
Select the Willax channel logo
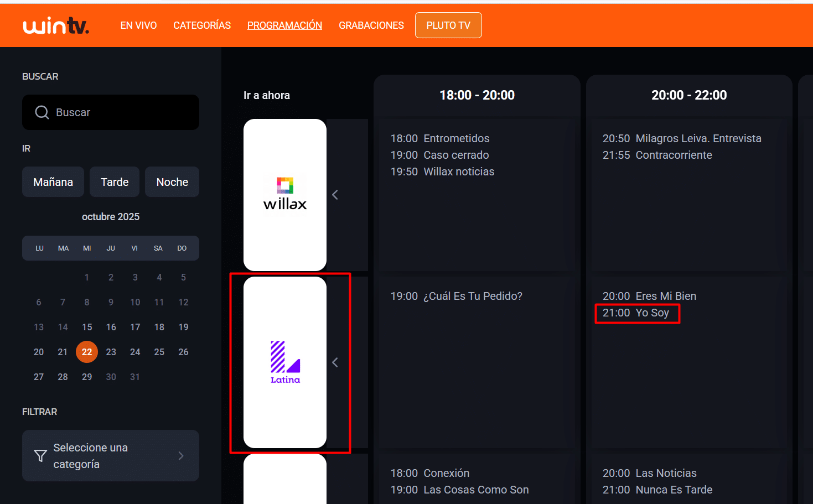(285, 195)
